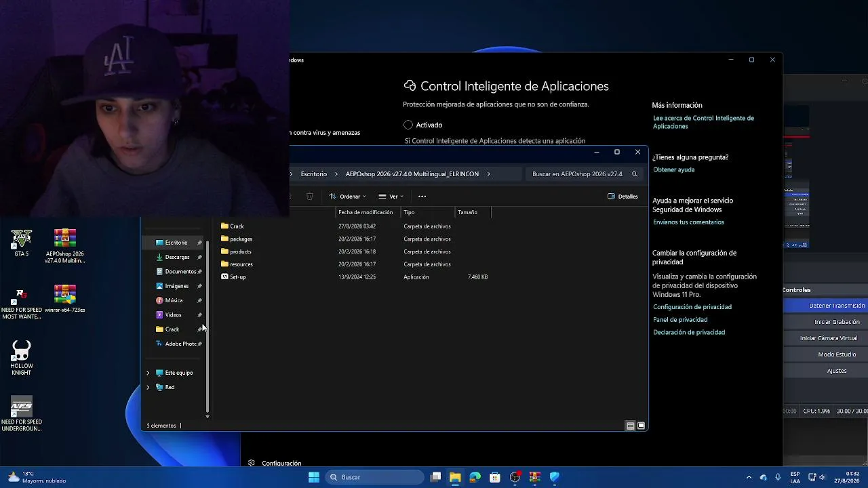Go to Escritorio in the navigation pane
Screen dimensions: 868x488
175,243
